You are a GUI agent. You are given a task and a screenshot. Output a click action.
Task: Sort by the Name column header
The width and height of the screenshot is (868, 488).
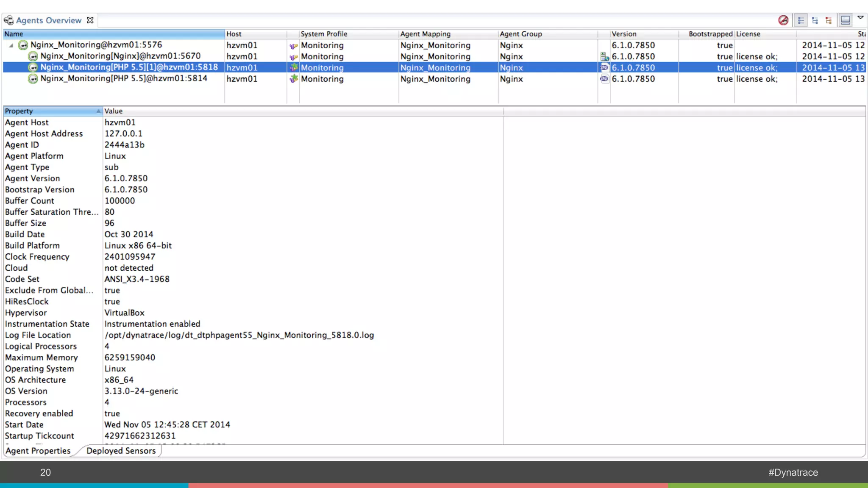point(114,34)
